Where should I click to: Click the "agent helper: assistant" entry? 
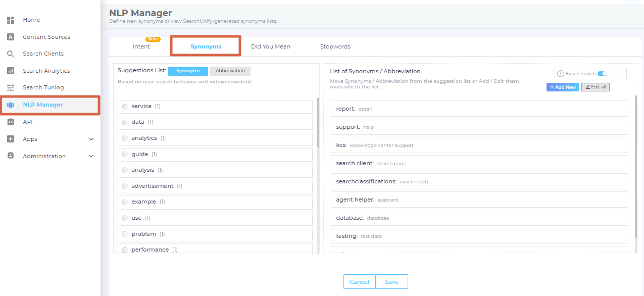[479, 200]
